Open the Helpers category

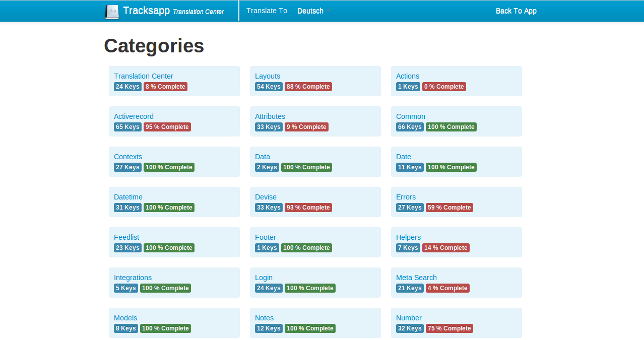[408, 237]
